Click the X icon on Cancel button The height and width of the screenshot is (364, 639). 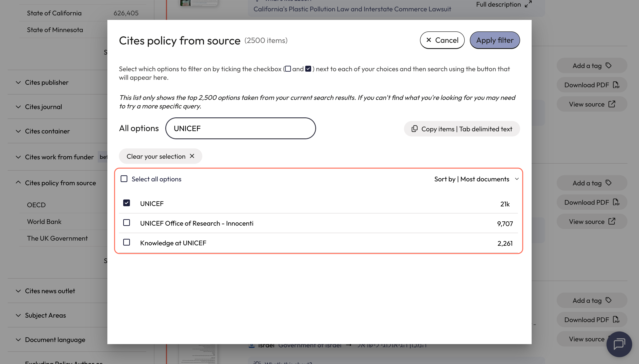tap(429, 40)
